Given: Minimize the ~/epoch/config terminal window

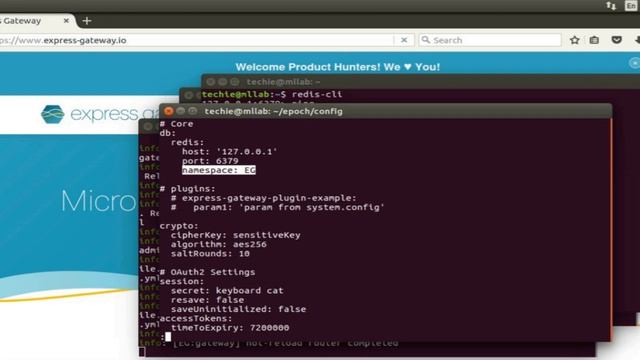Looking at the screenshot, I should pos(181,111).
